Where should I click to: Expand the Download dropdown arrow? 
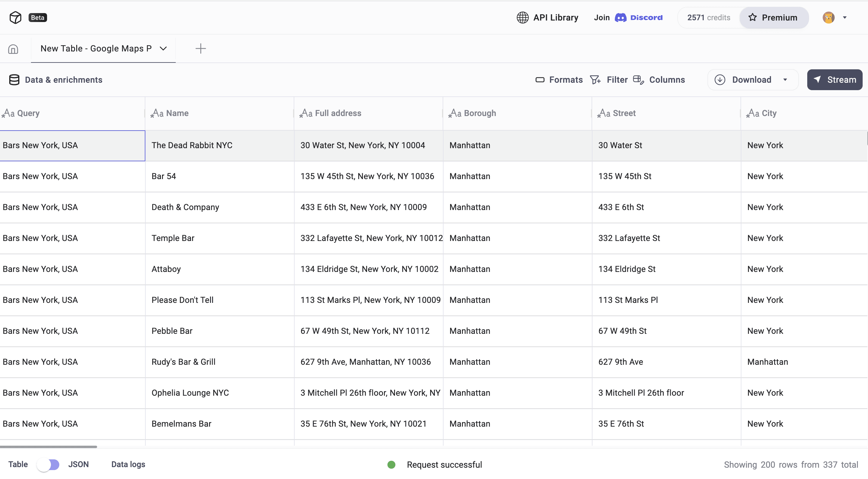click(x=785, y=80)
